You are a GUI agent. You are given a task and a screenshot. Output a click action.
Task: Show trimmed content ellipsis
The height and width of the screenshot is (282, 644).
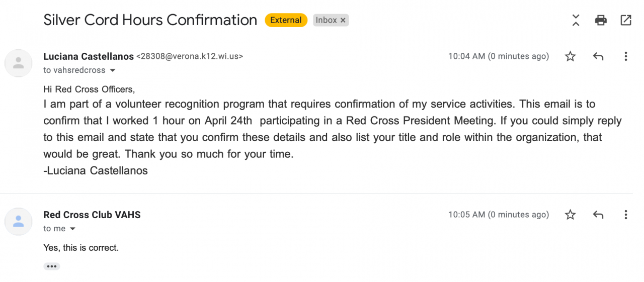51,266
